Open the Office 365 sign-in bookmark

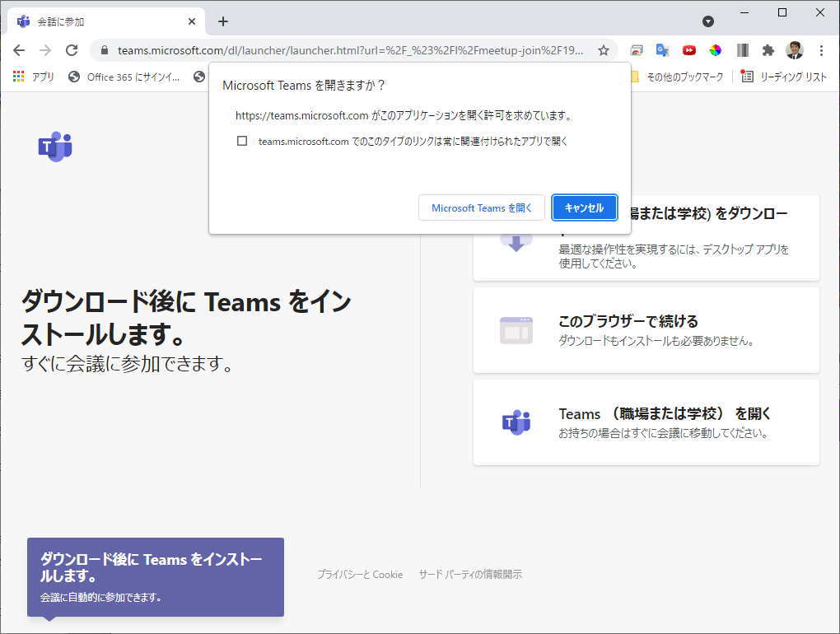click(x=124, y=77)
